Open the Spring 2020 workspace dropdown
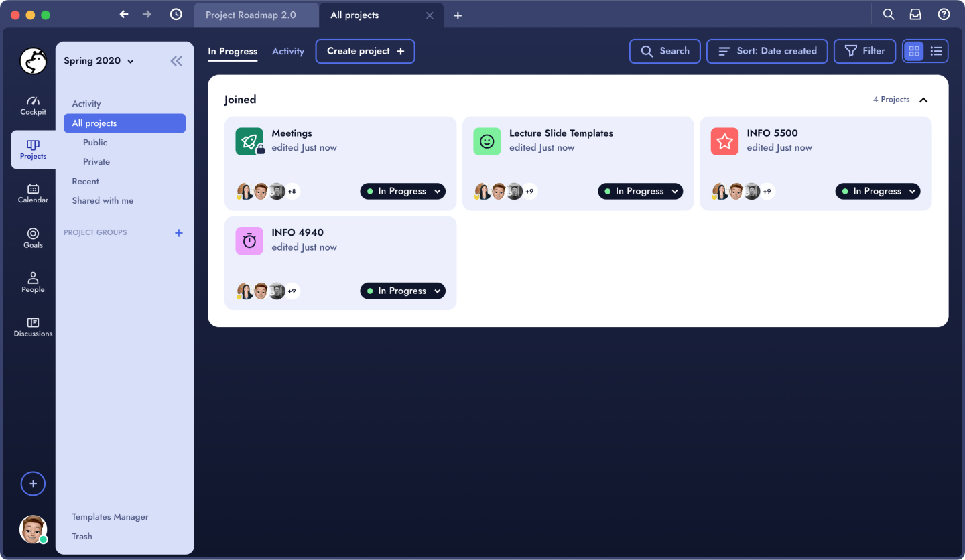 click(99, 61)
